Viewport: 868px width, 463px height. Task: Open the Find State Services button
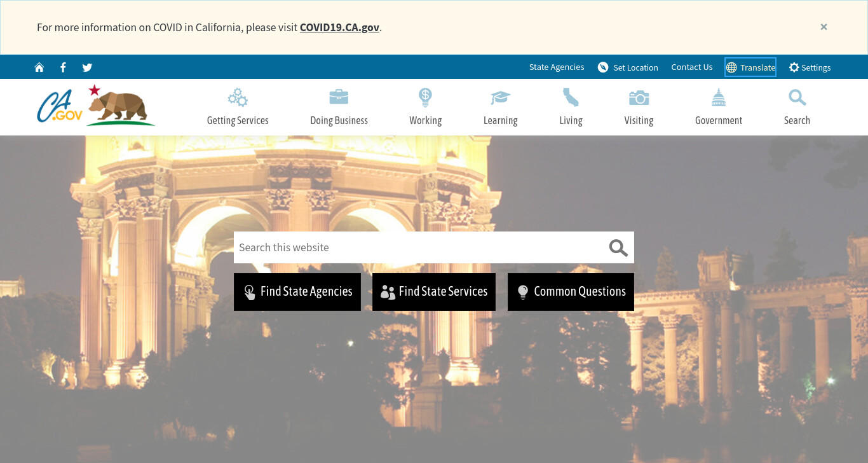click(x=434, y=292)
